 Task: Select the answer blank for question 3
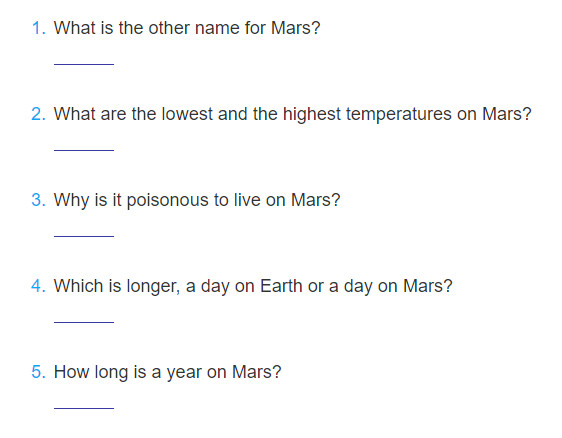tap(84, 231)
